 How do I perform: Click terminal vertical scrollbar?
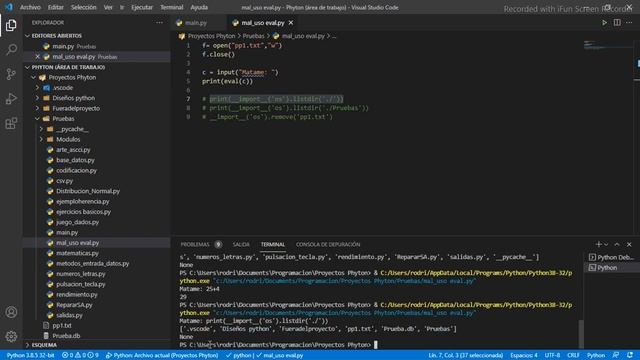[581, 334]
